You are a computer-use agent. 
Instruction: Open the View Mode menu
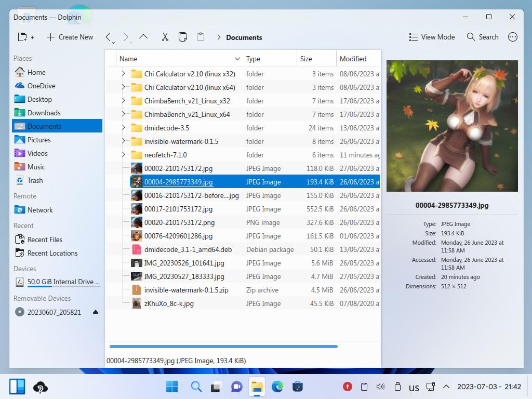tap(432, 37)
